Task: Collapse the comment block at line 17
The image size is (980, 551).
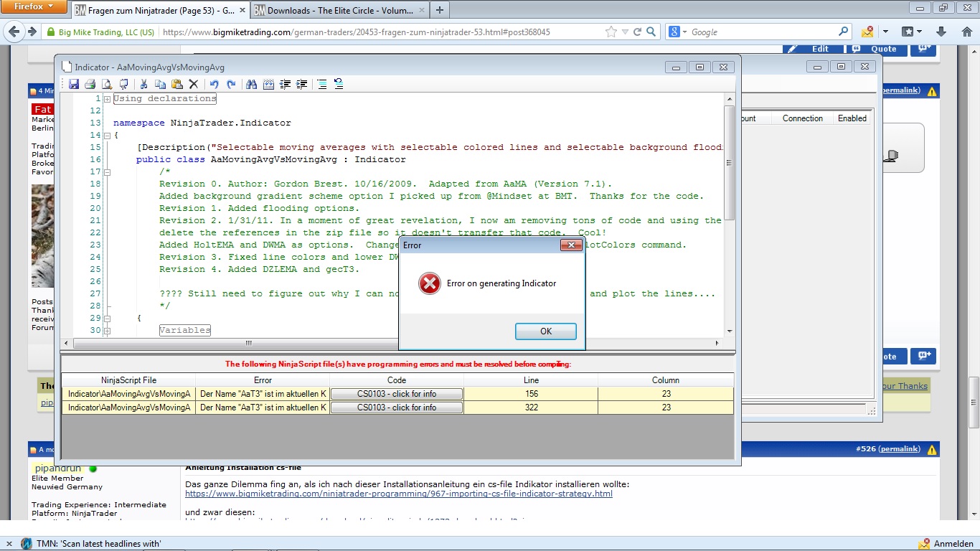Action: (x=107, y=172)
